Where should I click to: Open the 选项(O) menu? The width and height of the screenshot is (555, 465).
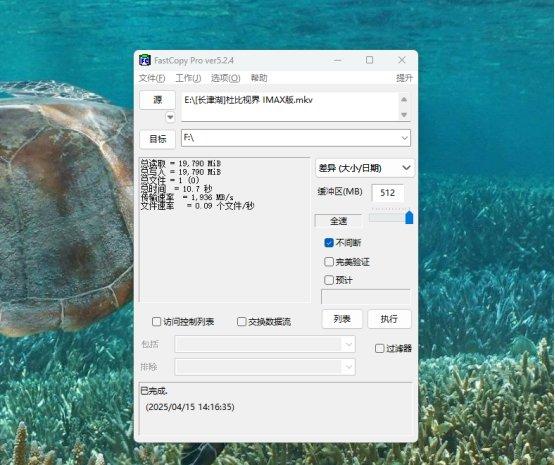pos(225,78)
